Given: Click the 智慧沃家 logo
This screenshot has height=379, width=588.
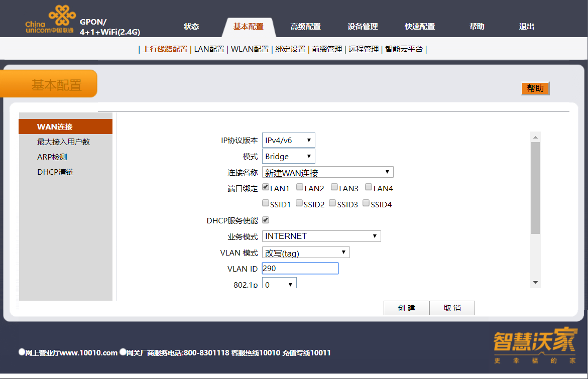Looking at the screenshot, I should click(x=535, y=346).
